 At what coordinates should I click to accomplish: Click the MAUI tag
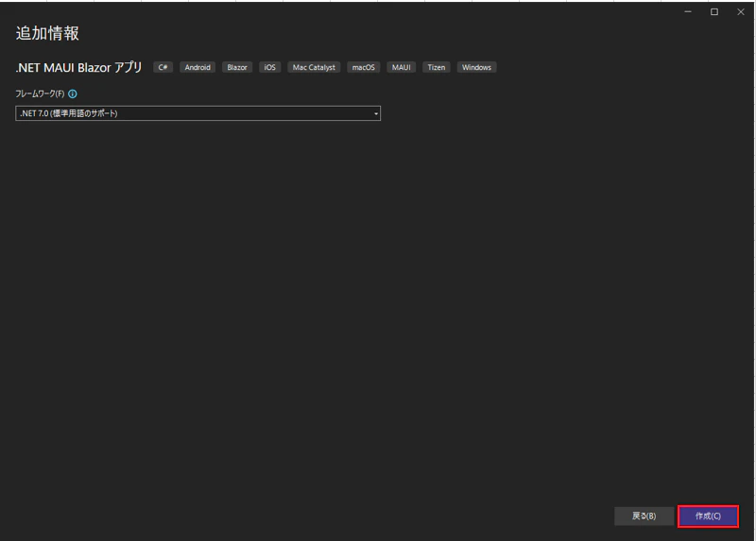click(x=401, y=67)
